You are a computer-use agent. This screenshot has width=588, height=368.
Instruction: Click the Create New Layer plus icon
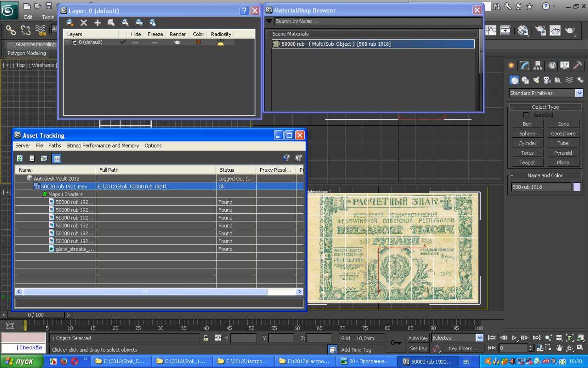point(97,23)
